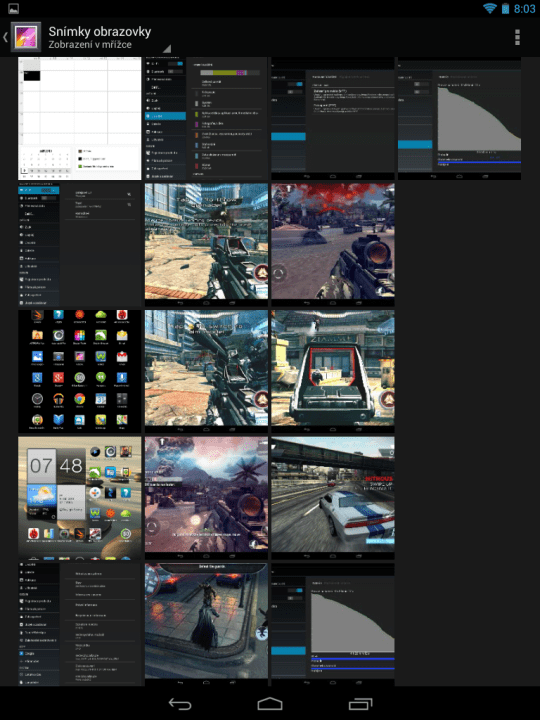Viewport: 540px width, 720px height.
Task: Open the settings thumbnail with the colored usage bar
Action: [x=206, y=118]
